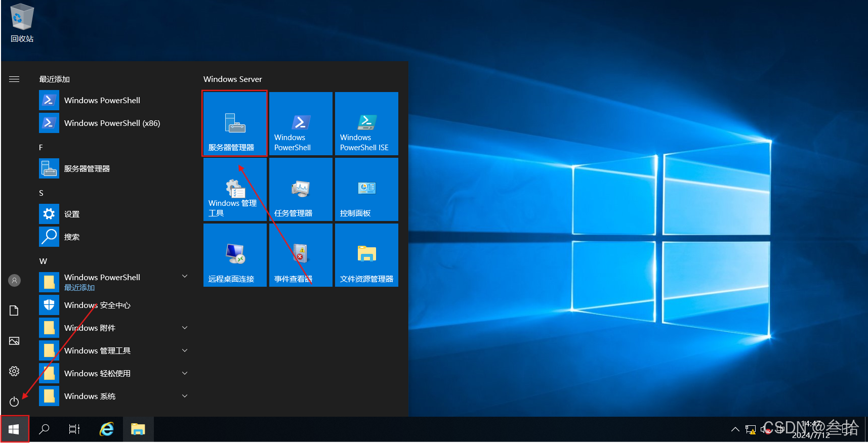Click the Windows Start button on taskbar
868x443 pixels.
(14, 429)
